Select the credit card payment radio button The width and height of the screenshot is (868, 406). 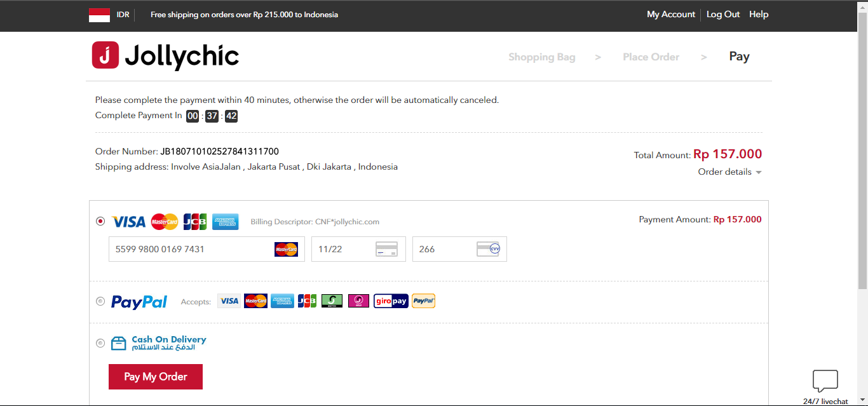click(100, 221)
